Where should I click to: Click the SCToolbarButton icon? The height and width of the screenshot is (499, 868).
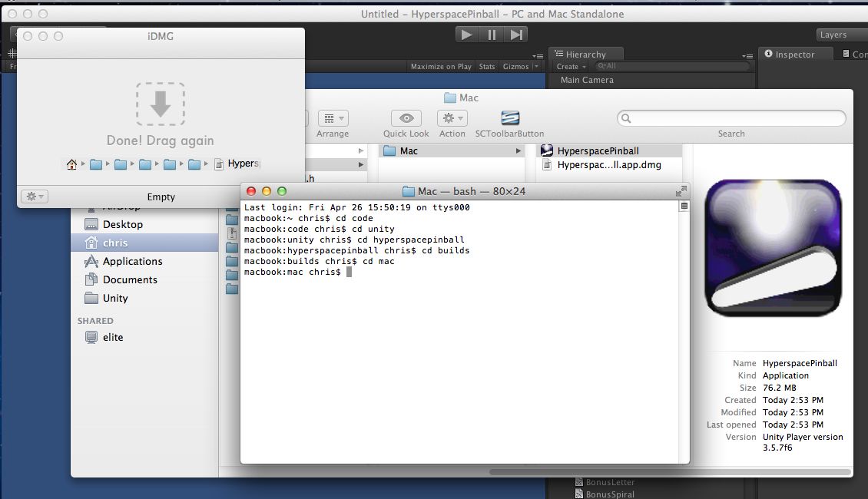point(510,118)
